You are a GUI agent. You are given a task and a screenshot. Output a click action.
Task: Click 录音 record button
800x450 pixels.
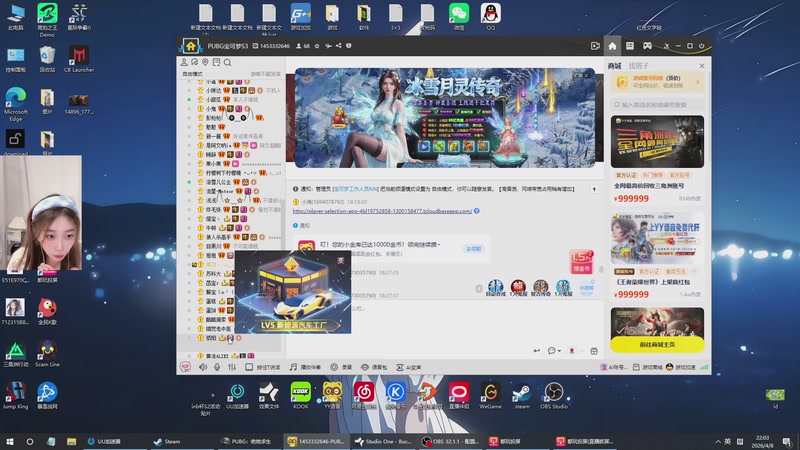pyautogui.click(x=341, y=367)
